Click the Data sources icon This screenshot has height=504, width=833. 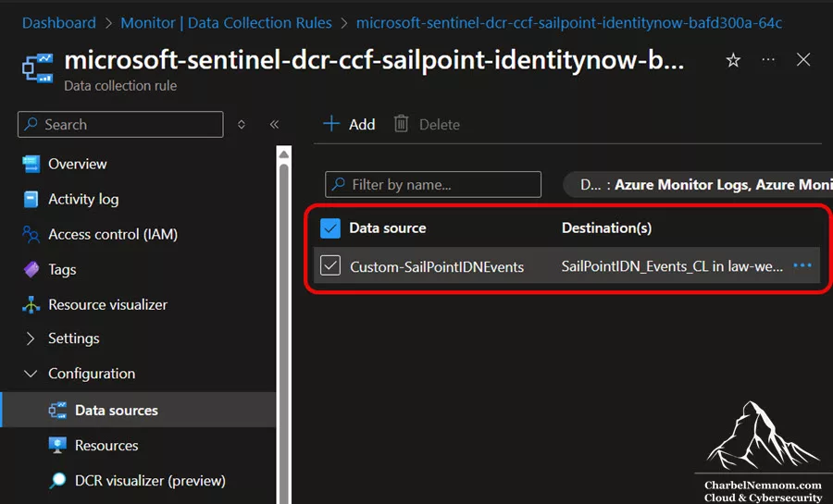pos(58,410)
